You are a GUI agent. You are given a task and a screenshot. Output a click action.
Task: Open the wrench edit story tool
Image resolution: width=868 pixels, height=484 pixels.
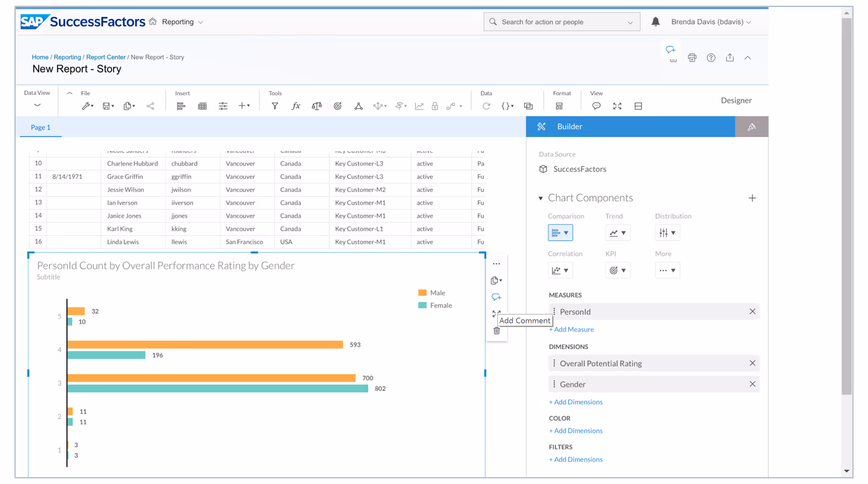click(x=87, y=106)
